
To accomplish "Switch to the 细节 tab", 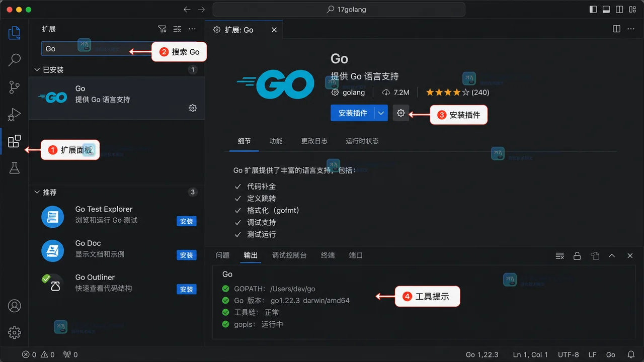I will pyautogui.click(x=244, y=141).
